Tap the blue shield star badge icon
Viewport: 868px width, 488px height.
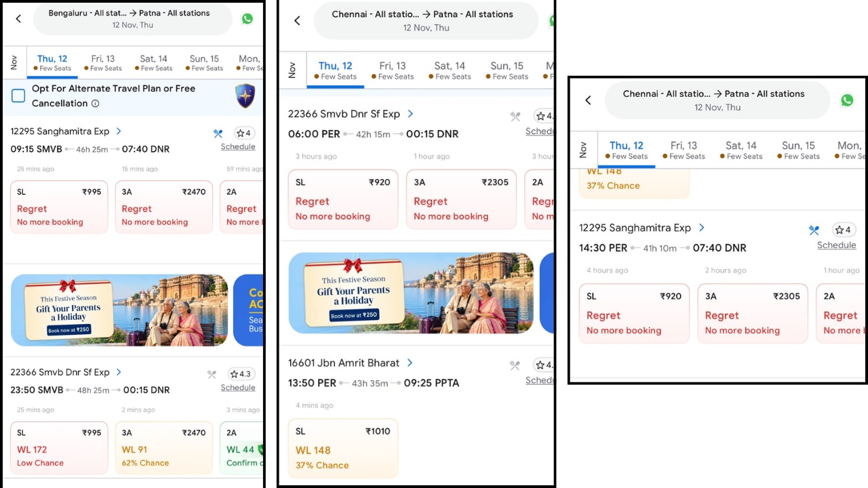pyautogui.click(x=245, y=96)
